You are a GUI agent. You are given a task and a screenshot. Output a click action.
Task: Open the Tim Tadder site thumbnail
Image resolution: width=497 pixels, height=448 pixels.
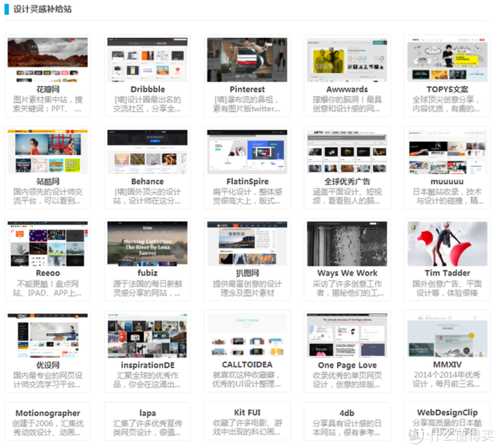point(447,244)
